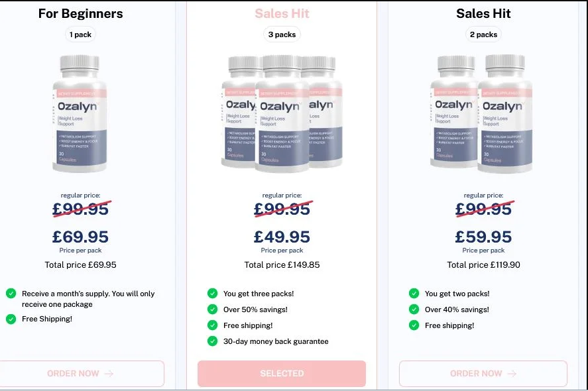Click the green check beside 'Receive a month's supply'
The image size is (588, 391).
click(x=11, y=293)
